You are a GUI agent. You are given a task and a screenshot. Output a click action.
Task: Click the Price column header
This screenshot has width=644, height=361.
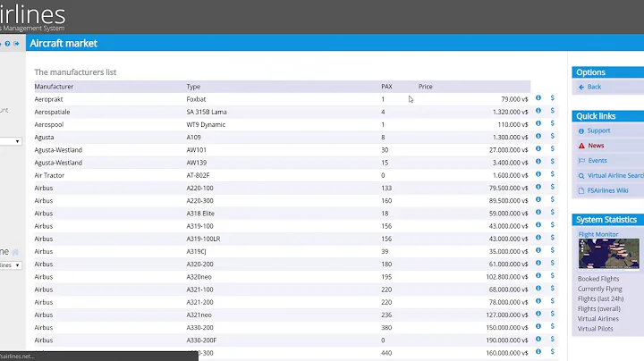click(x=426, y=87)
